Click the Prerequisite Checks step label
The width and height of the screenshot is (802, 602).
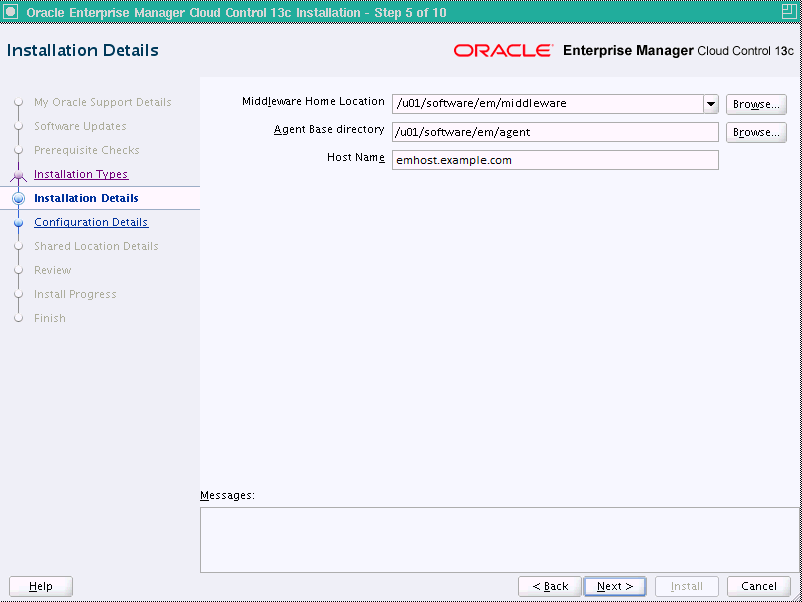(86, 150)
